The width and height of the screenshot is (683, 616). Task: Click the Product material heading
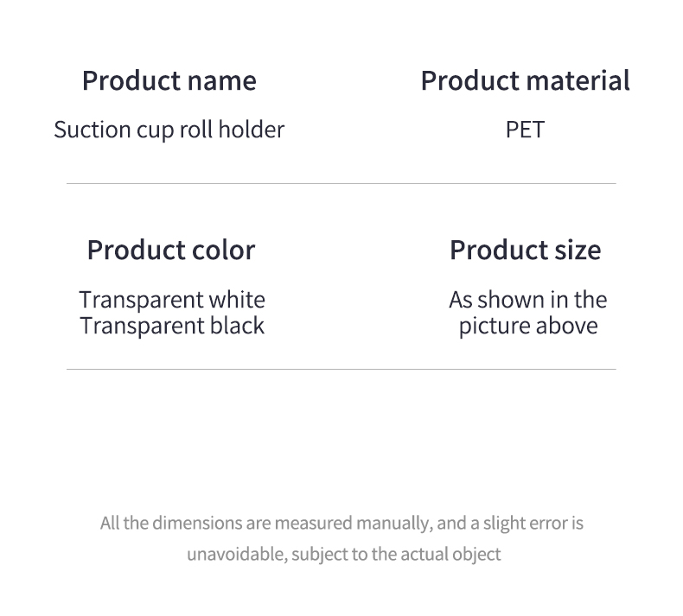(525, 81)
